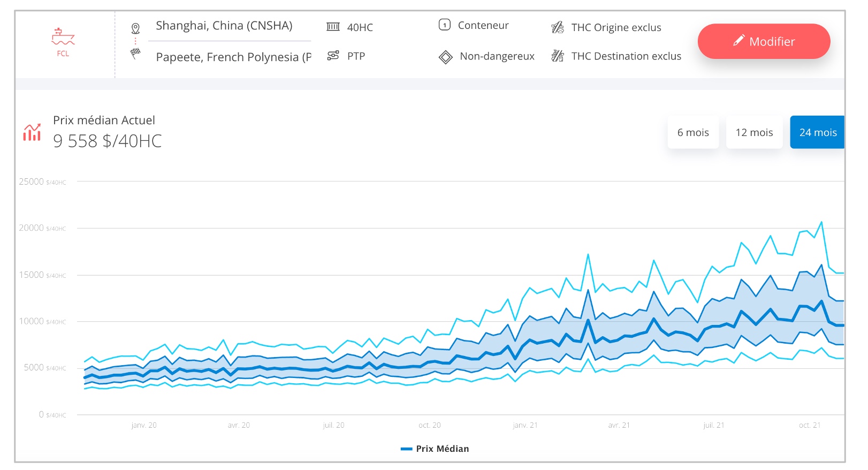Click THC Origine exclus text

click(x=616, y=28)
